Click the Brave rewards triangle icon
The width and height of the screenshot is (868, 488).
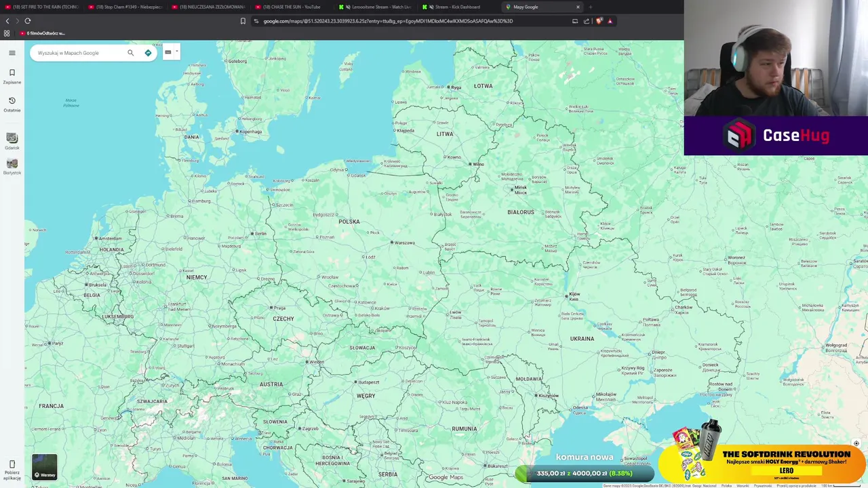click(x=610, y=21)
